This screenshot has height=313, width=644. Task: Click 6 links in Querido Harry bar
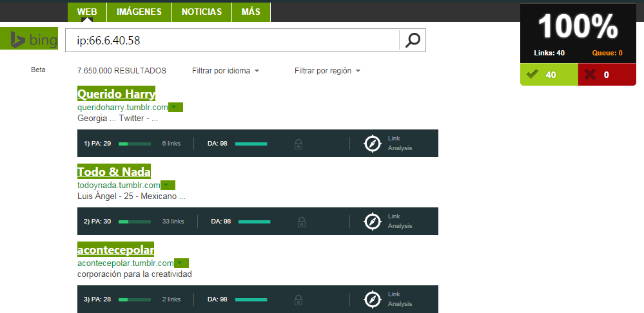(171, 144)
